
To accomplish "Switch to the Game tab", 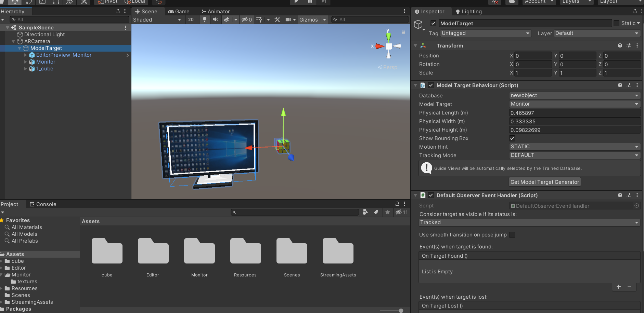I will [178, 11].
